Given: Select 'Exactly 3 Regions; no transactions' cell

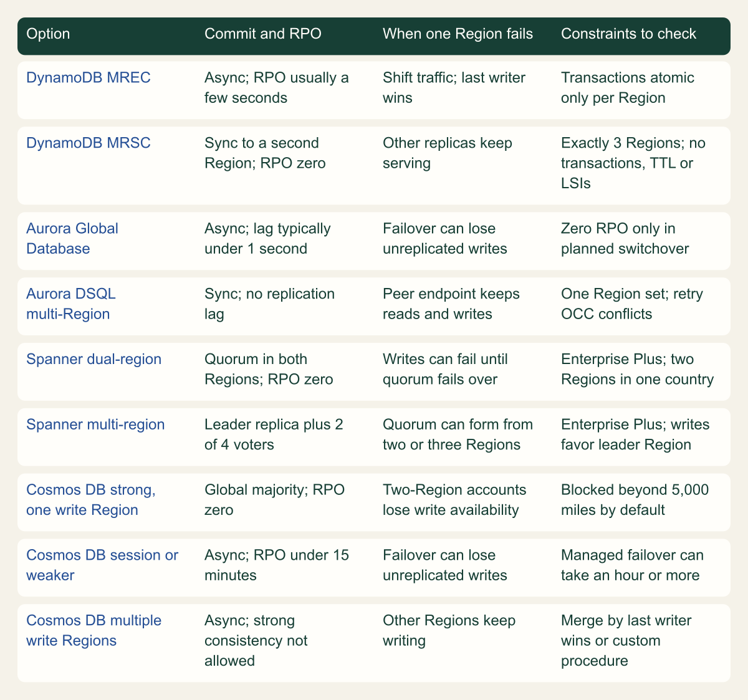Looking at the screenshot, I should click(x=633, y=163).
